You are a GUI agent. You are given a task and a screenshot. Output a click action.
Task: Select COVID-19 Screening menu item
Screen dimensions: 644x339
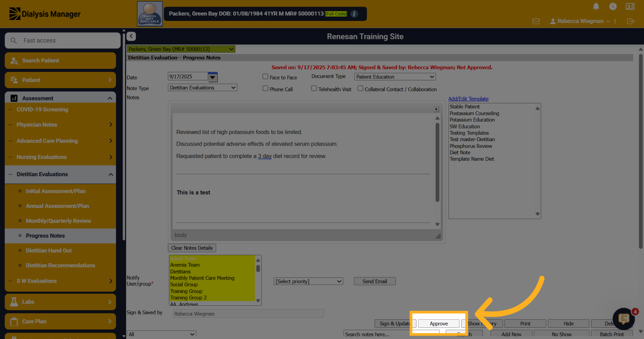42,110
